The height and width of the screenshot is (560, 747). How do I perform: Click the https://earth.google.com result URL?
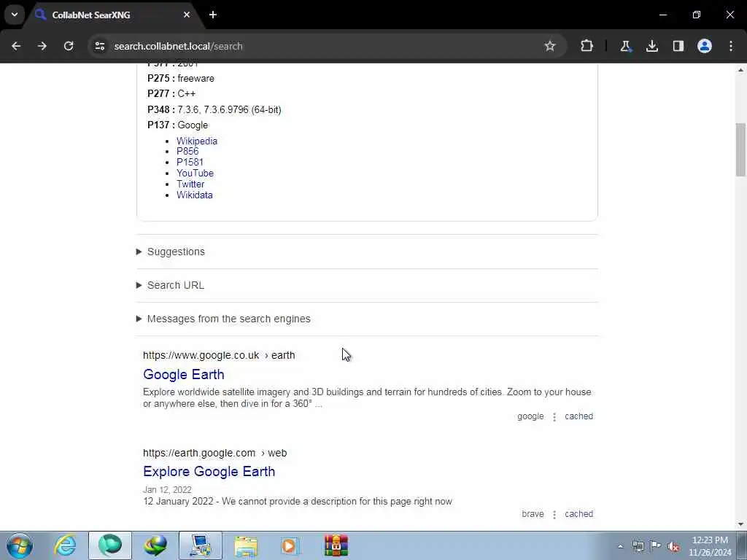coord(214,453)
